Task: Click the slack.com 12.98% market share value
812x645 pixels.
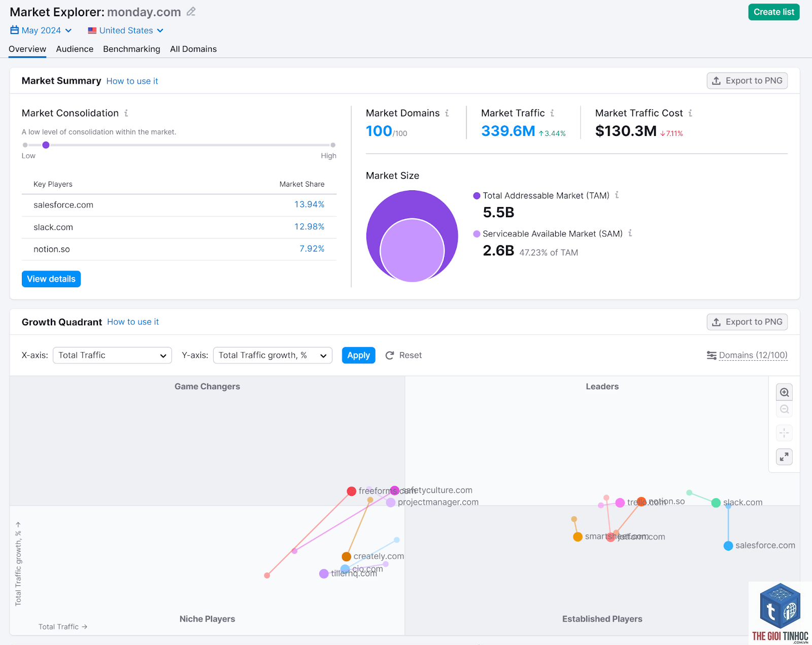Action: tap(309, 227)
